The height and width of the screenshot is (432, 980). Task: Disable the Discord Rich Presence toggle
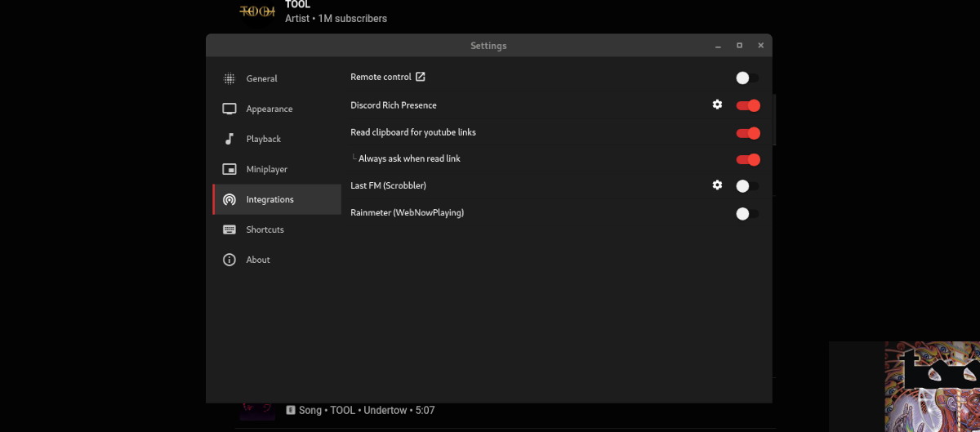[x=747, y=105]
